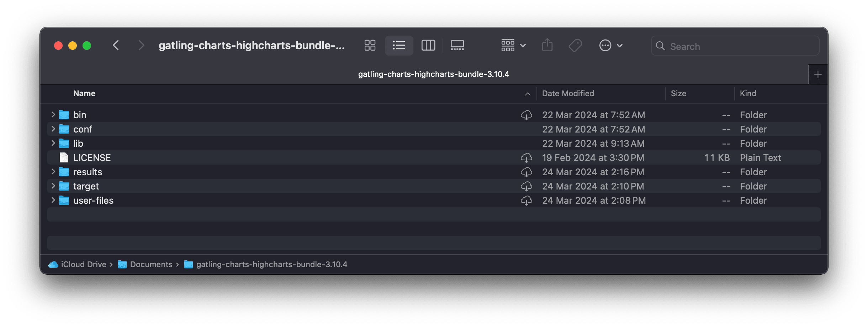Image resolution: width=868 pixels, height=327 pixels.
Task: Go back with the left chevron button
Action: pos(116,46)
